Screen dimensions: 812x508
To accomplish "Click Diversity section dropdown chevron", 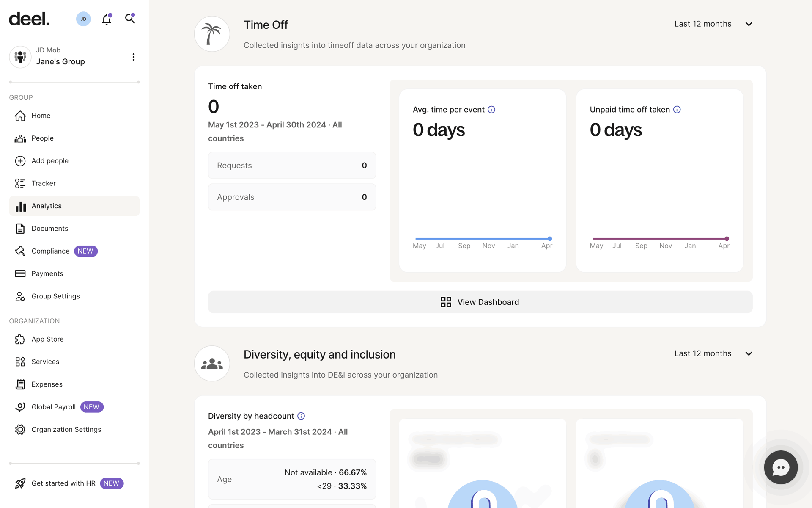I will pyautogui.click(x=749, y=353).
